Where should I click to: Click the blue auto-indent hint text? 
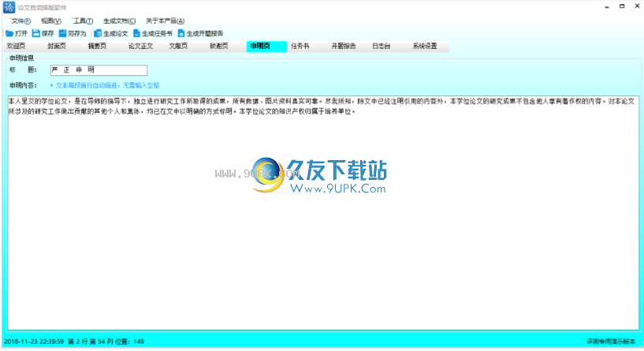click(105, 85)
